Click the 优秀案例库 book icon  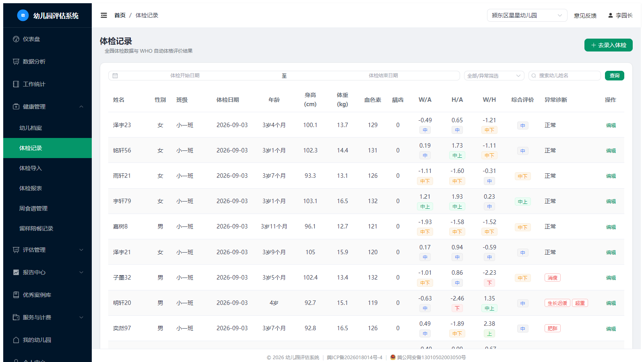point(16,295)
